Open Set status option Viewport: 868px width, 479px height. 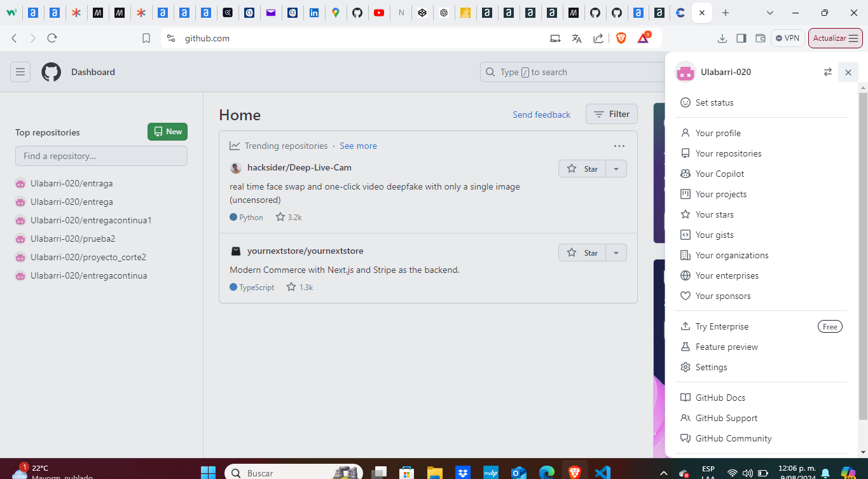pos(761,102)
